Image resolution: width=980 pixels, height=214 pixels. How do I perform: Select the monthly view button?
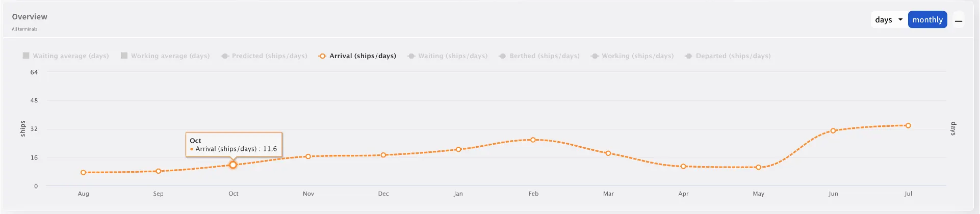(x=927, y=20)
